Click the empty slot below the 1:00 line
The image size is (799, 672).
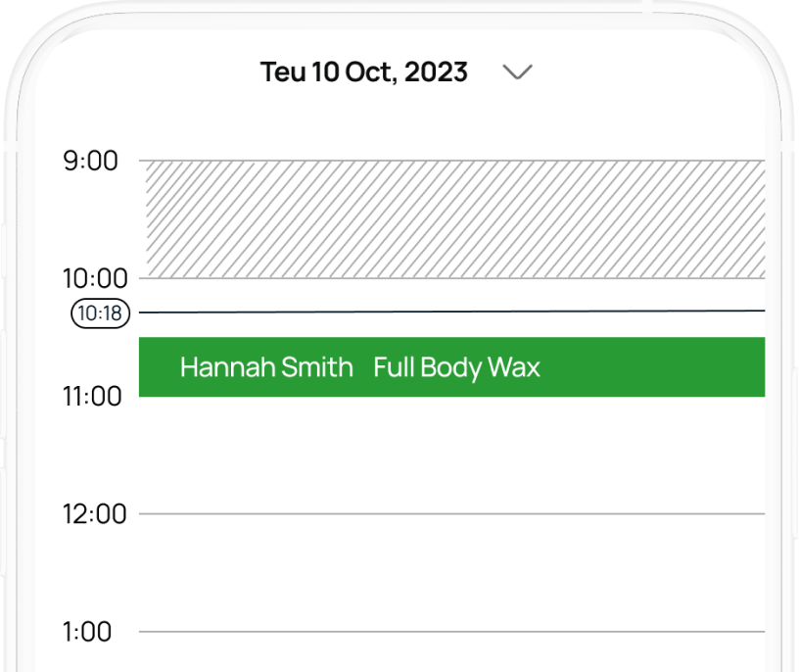point(450,653)
